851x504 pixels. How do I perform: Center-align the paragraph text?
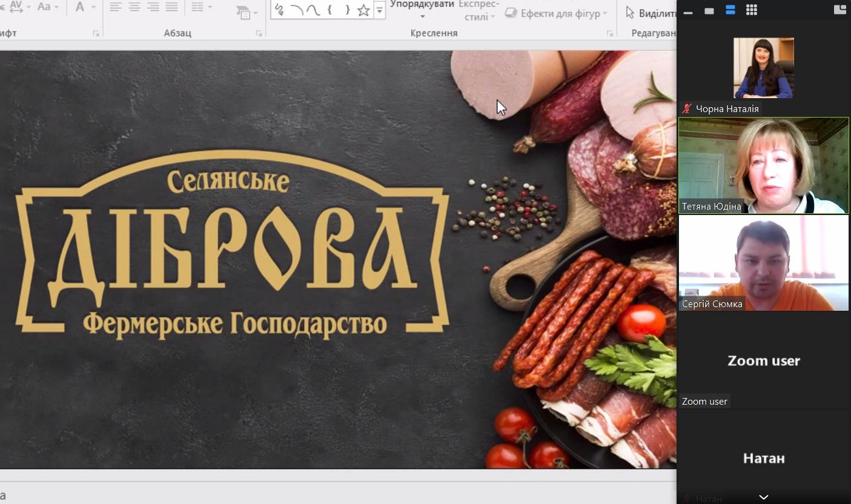pyautogui.click(x=134, y=7)
